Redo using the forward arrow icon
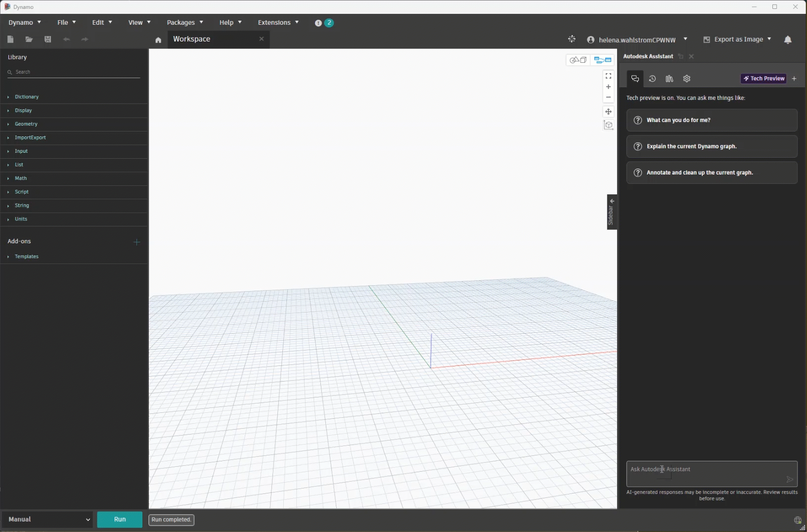Image resolution: width=807 pixels, height=532 pixels. pyautogui.click(x=85, y=40)
